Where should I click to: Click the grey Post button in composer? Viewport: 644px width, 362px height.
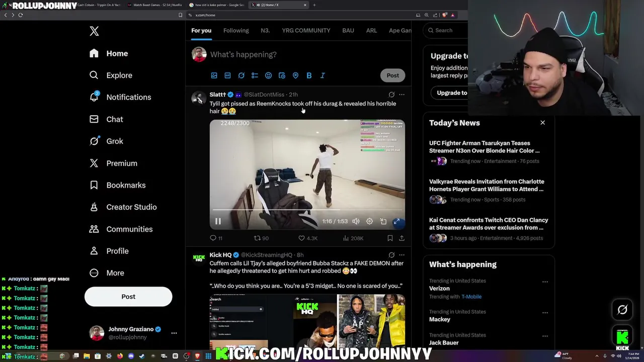click(392, 75)
